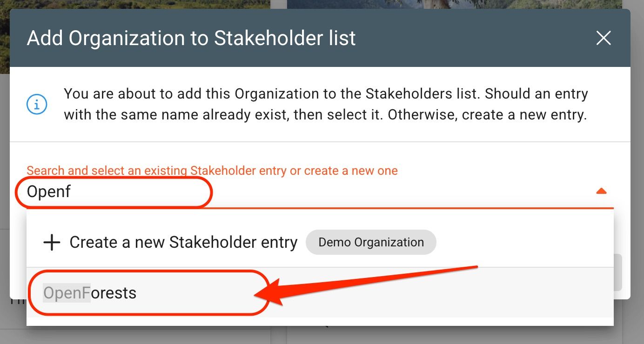The image size is (644, 344).
Task: Click the dark dialog header bar
Action: [x=320, y=38]
